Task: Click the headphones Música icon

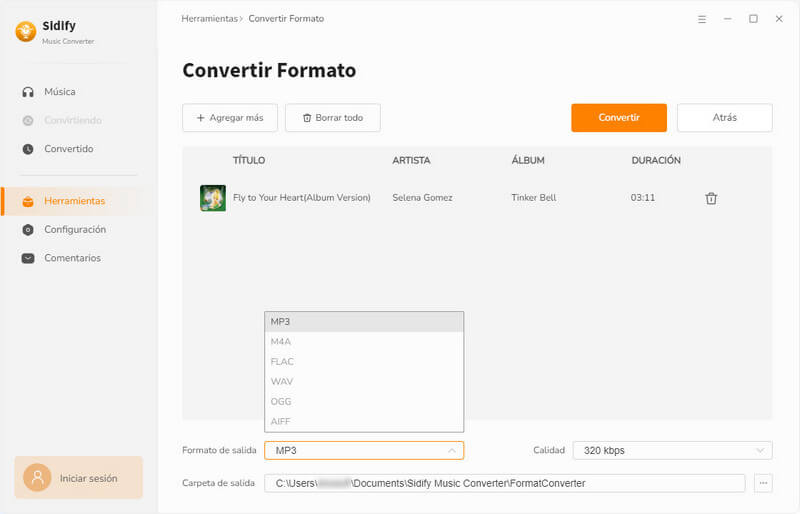Action: coord(28,92)
